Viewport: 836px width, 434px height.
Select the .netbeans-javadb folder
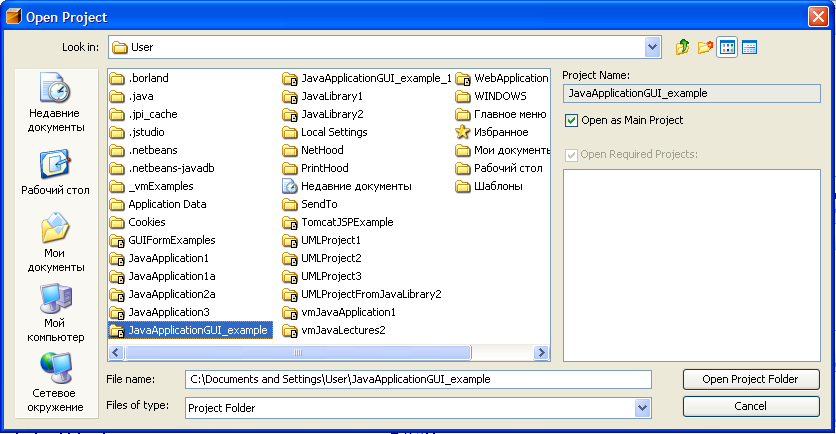click(162, 168)
